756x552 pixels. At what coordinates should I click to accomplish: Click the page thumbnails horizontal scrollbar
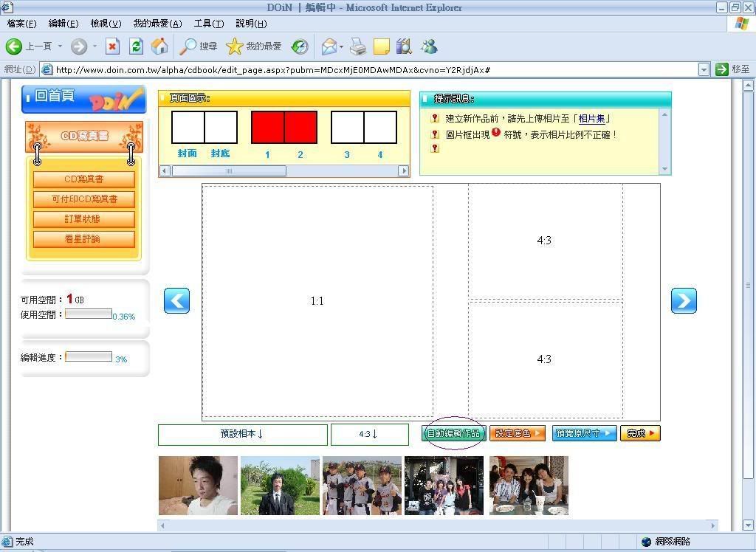[229, 171]
